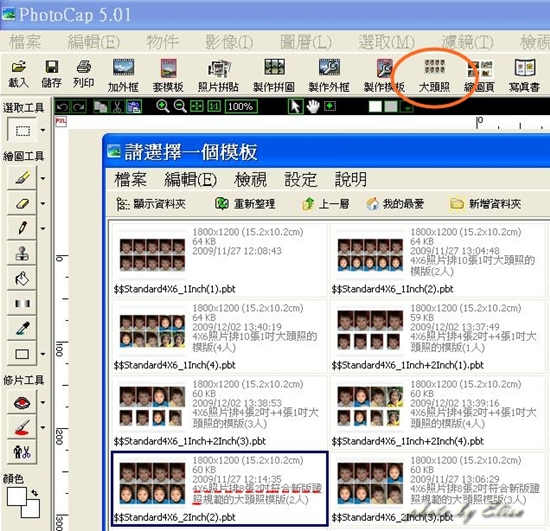This screenshot has height=531, width=550.
Task: Click the copy icon in black toolbar
Action: tap(100, 107)
